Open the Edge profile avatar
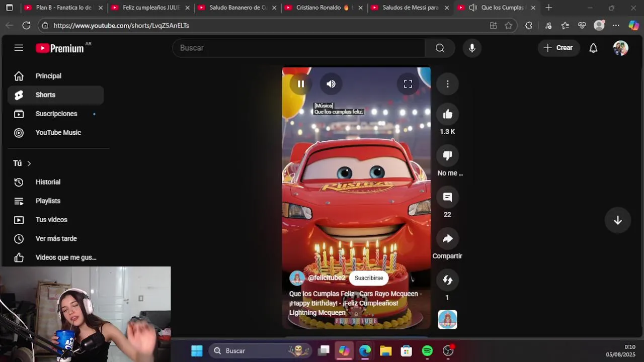 click(599, 26)
